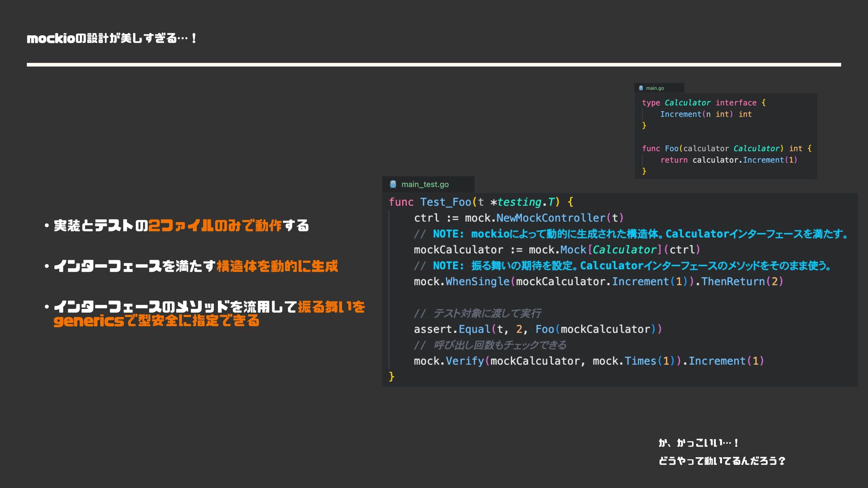Click the white horizontal divider under the title
The image size is (868, 488).
433,65
